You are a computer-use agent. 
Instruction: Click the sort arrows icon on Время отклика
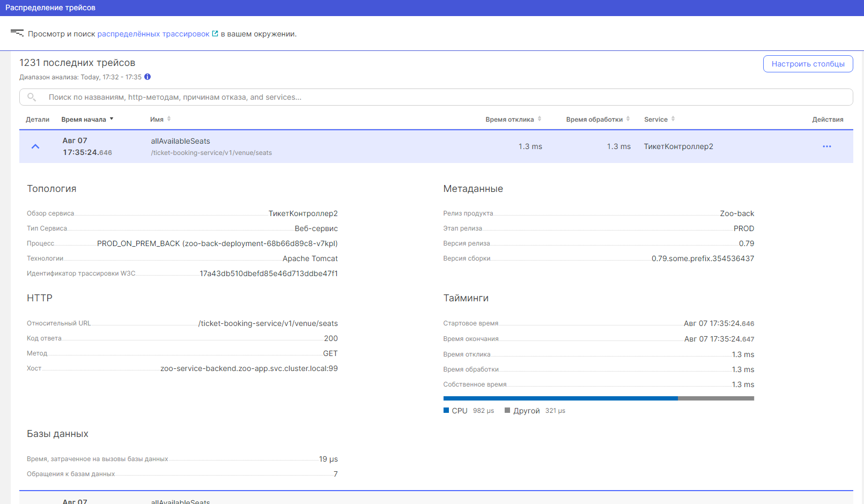pos(540,119)
